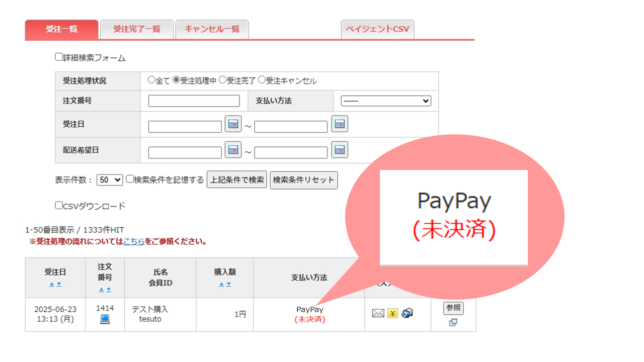Click the delivery truck shipping icon

pos(408,313)
